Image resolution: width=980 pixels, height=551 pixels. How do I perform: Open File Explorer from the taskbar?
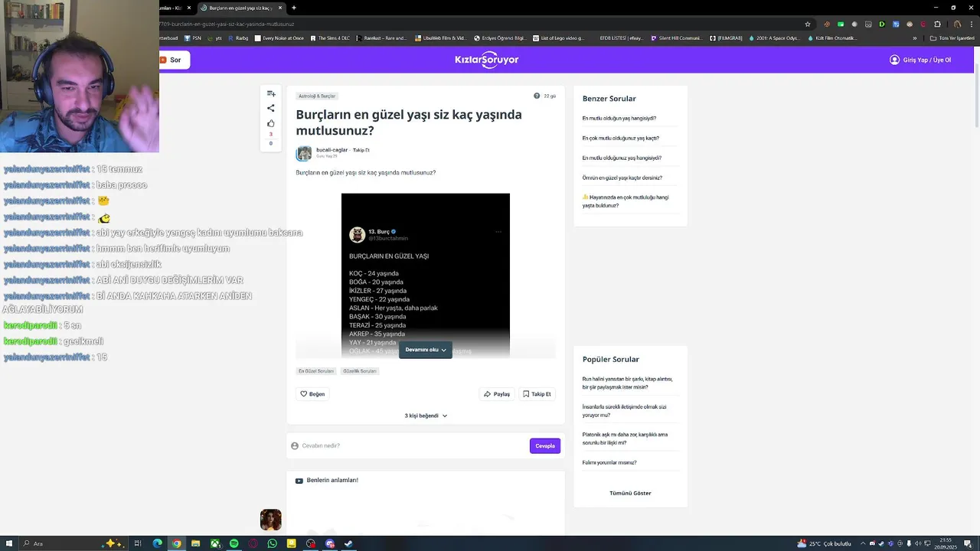click(196, 543)
